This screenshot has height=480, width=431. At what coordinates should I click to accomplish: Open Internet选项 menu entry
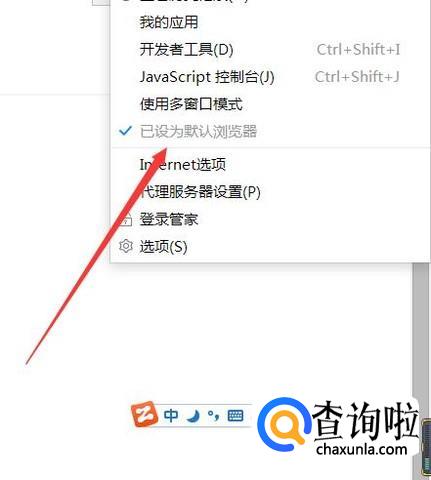[270, 165]
